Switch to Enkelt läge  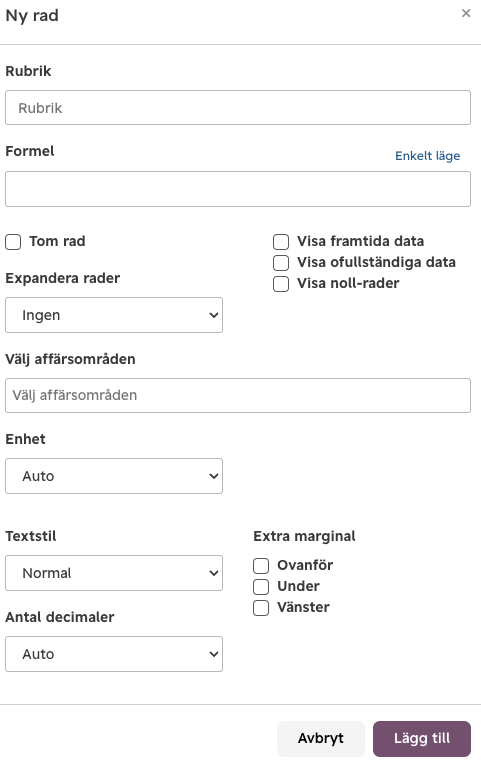[x=427, y=156]
